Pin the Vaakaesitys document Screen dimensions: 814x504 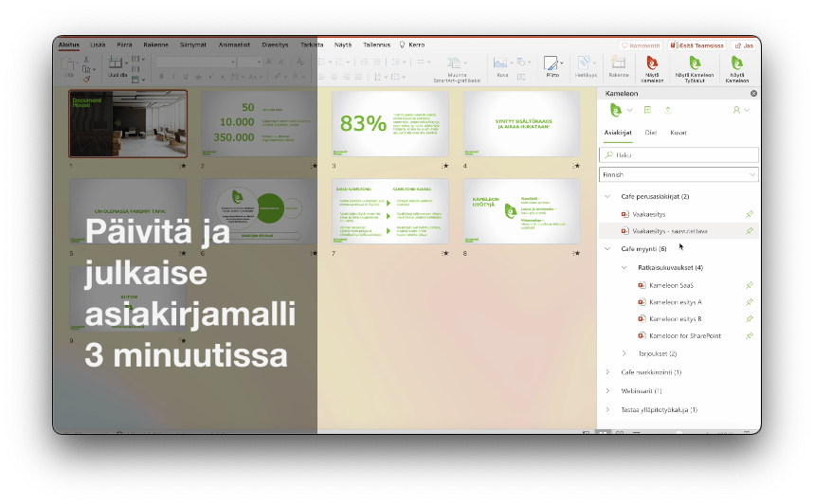[x=750, y=214]
